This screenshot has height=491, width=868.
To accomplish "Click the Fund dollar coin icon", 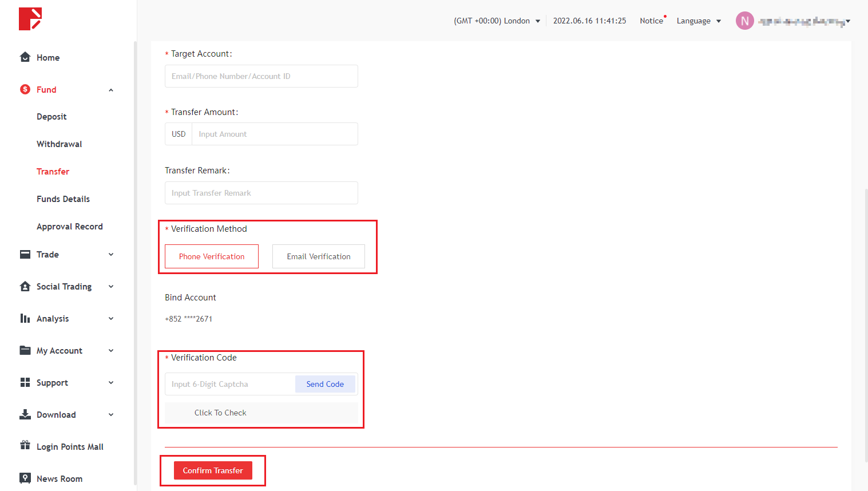I will (25, 89).
